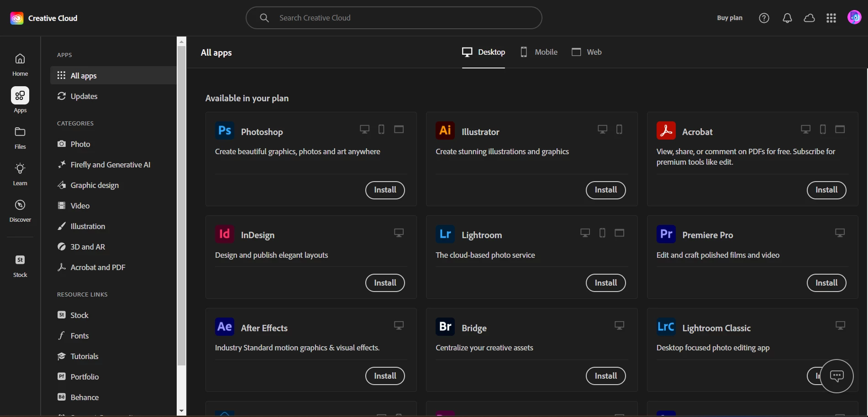Screen dimensions: 868x417
Task: Select the Illustration category
Action: click(113, 226)
